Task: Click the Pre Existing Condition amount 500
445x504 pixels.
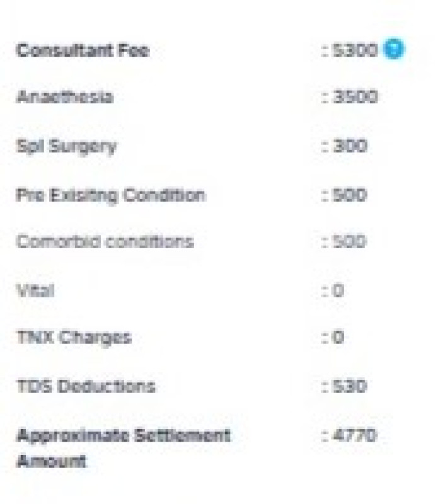Action: [x=349, y=195]
